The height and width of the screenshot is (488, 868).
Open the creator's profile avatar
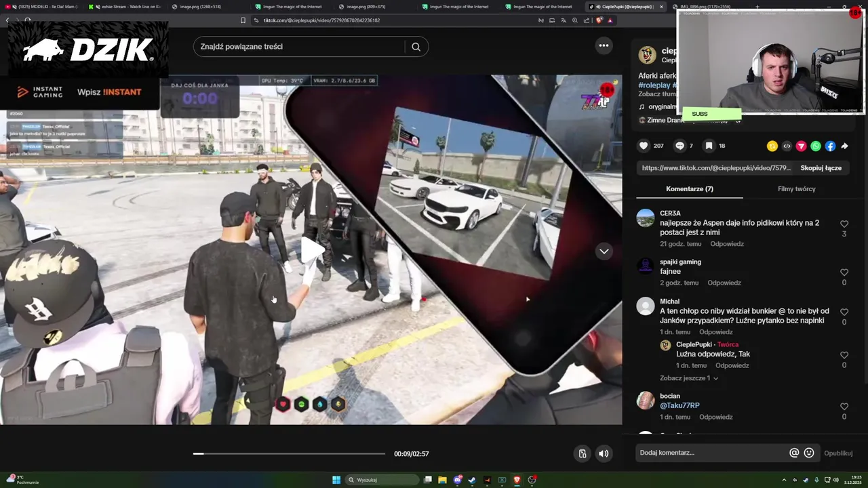click(x=648, y=55)
